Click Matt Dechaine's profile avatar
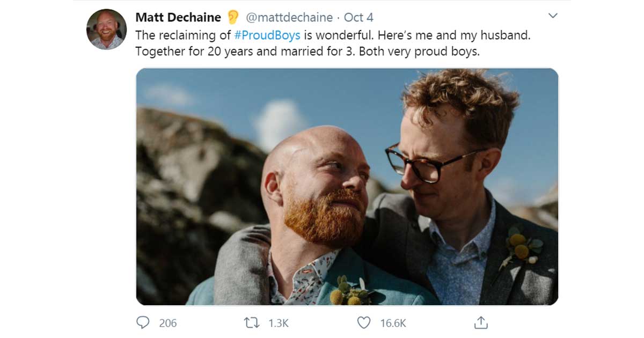This screenshot has width=644, height=338. (106, 30)
